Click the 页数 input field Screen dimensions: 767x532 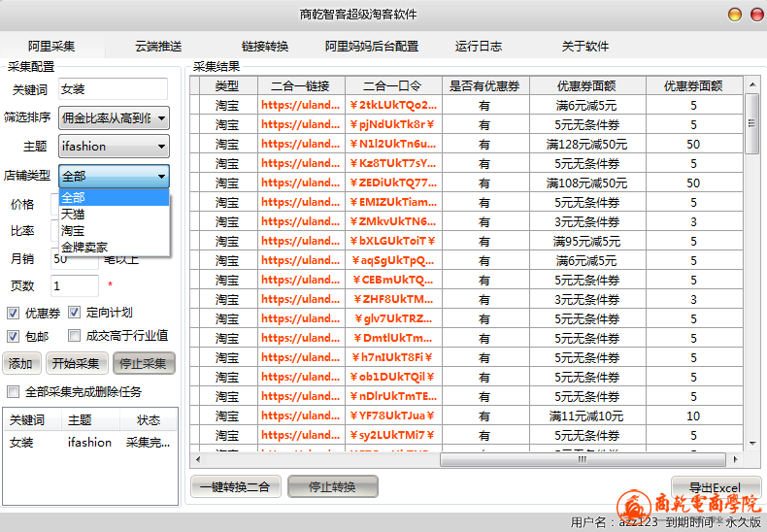pos(75,285)
